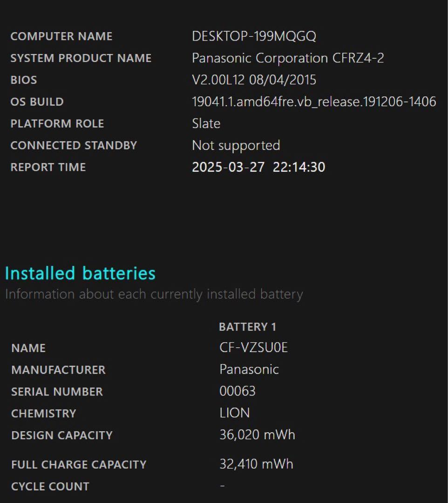Click the Panasonic manufacturer value

(250, 369)
